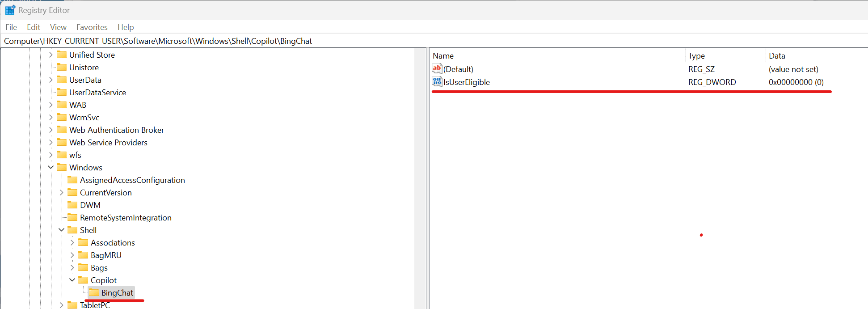Select the UserDataService key label
The image size is (868, 309).
[97, 93]
